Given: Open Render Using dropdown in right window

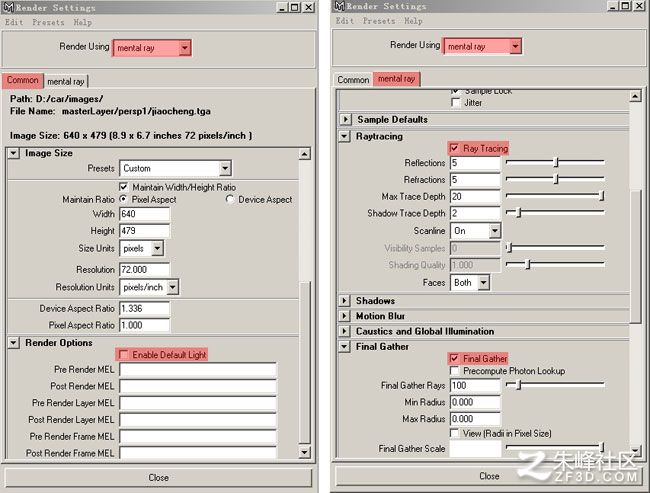Looking at the screenshot, I should click(482, 46).
